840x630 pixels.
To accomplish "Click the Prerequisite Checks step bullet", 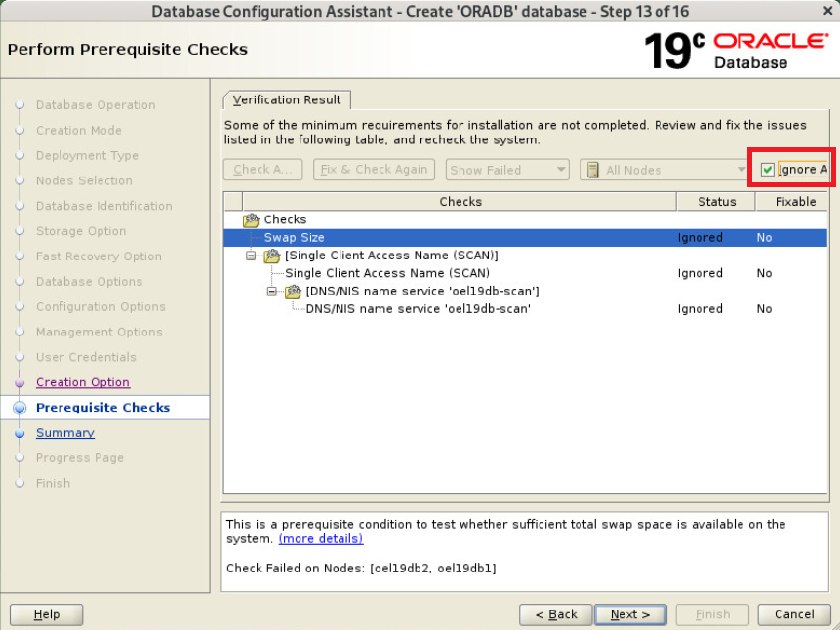I will pos(20,408).
